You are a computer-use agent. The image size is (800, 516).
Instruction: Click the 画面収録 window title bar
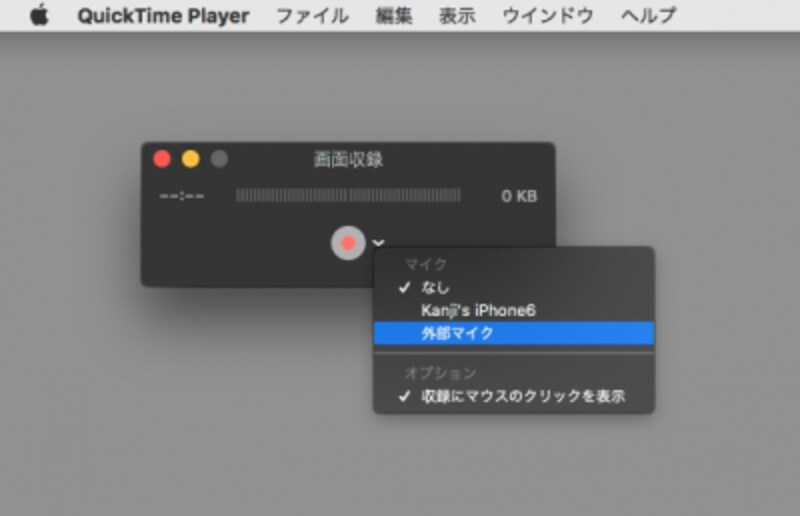point(348,159)
